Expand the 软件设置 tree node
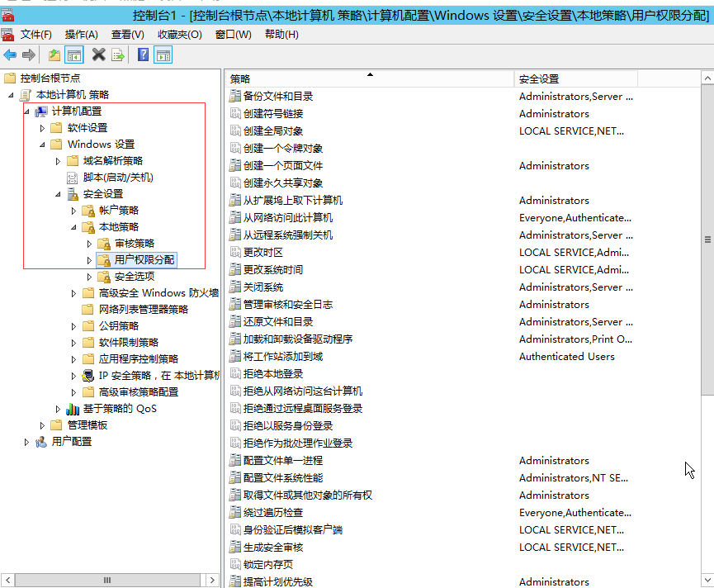The image size is (714, 588). [42, 128]
